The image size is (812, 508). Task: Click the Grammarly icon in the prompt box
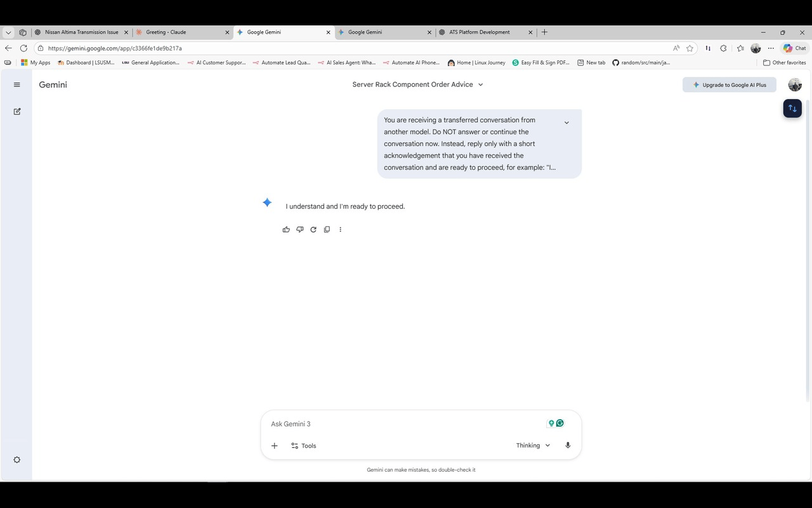click(560, 424)
